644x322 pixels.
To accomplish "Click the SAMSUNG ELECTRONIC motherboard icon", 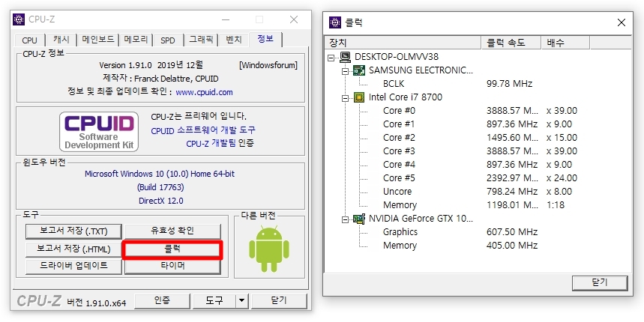I will tap(359, 70).
